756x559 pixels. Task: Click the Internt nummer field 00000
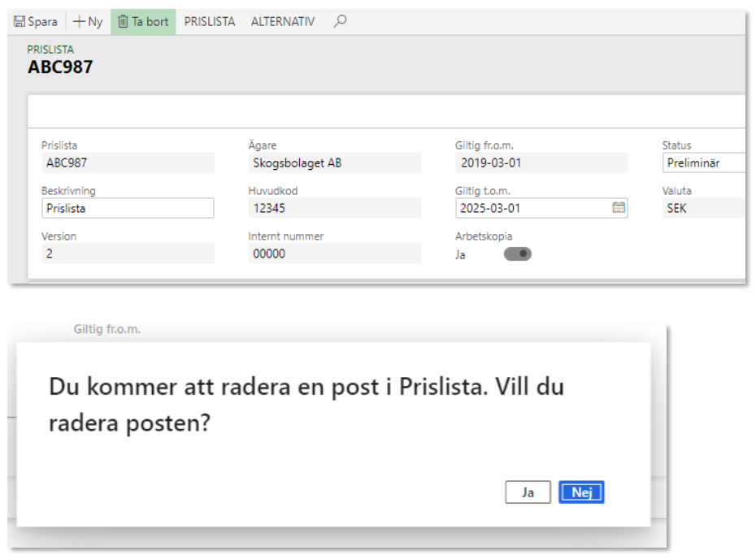[334, 253]
